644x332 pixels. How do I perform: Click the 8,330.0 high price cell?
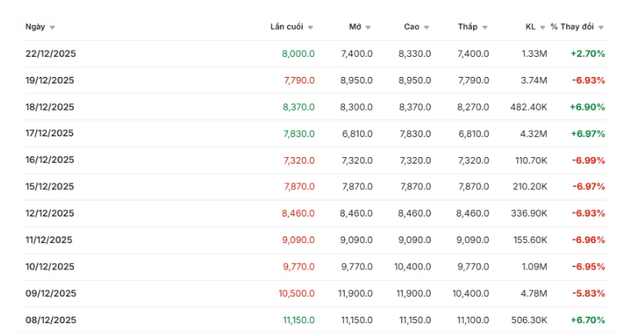[415, 54]
